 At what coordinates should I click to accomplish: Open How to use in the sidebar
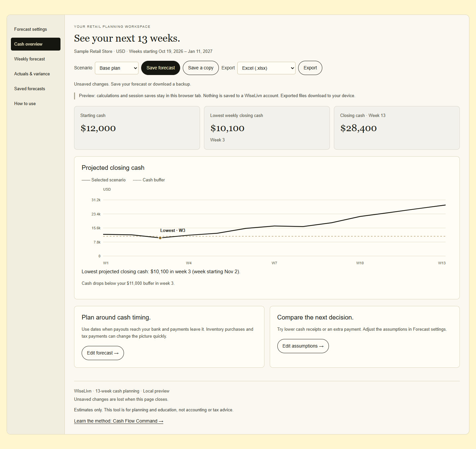[36, 104]
